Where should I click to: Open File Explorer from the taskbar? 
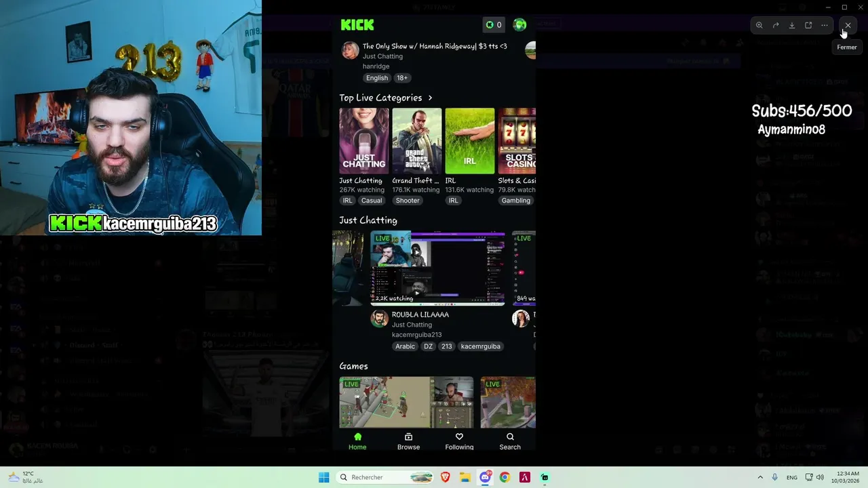465,477
